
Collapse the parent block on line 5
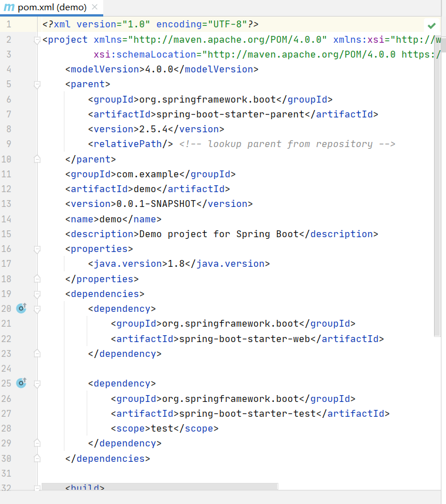[37, 84]
